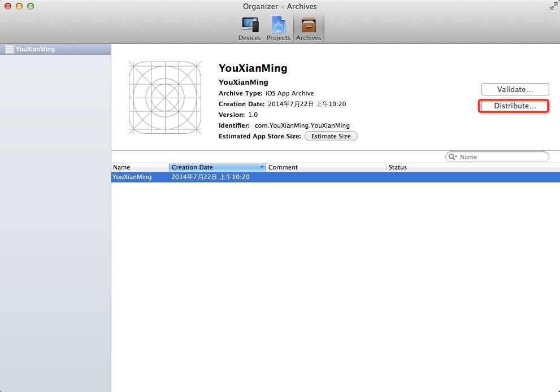The width and height of the screenshot is (560, 392).
Task: Minimize the window with the yellow button
Action: point(19,6)
